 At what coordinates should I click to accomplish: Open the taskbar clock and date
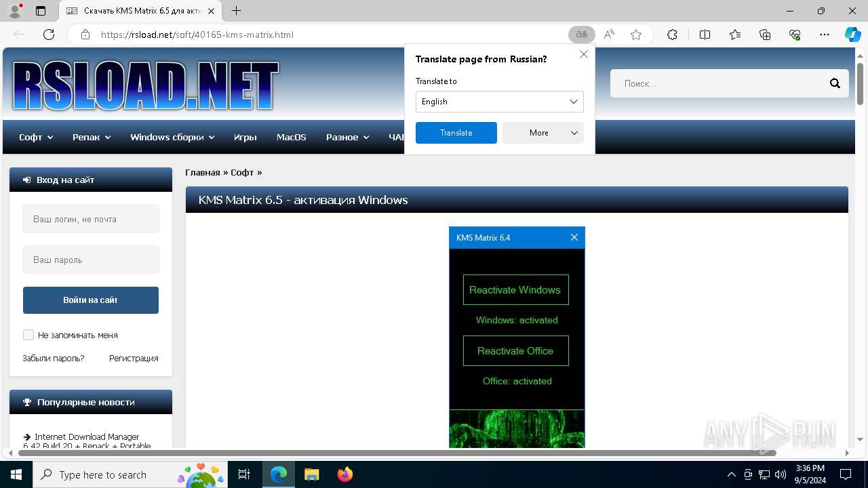pos(810,474)
